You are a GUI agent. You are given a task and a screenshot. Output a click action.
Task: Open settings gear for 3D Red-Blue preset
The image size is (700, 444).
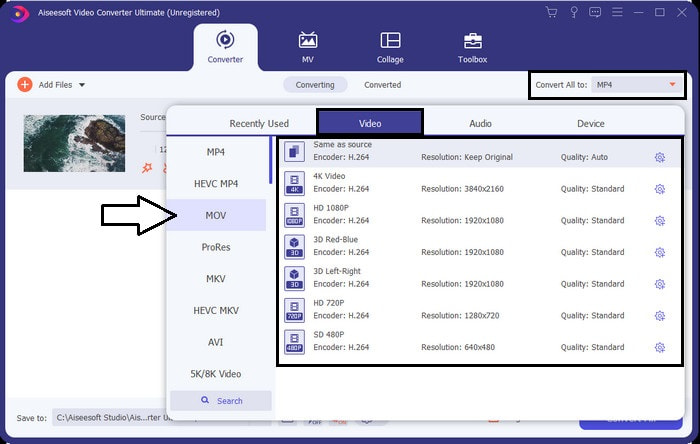click(x=660, y=253)
